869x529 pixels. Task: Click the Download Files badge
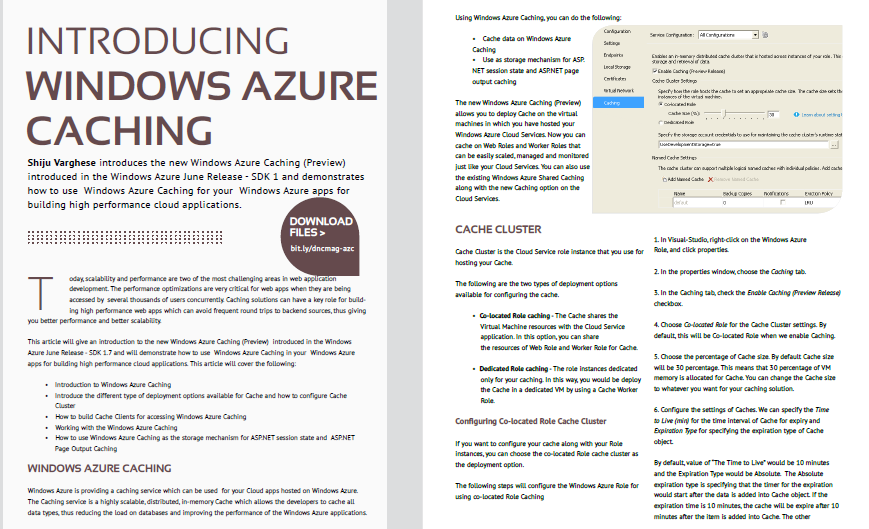pos(320,226)
